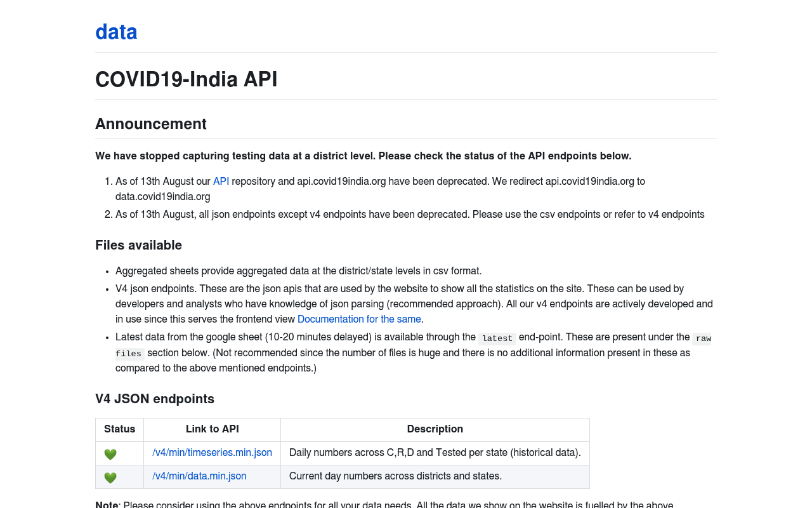
Task: Open the 'data' title link
Action: pos(116,32)
